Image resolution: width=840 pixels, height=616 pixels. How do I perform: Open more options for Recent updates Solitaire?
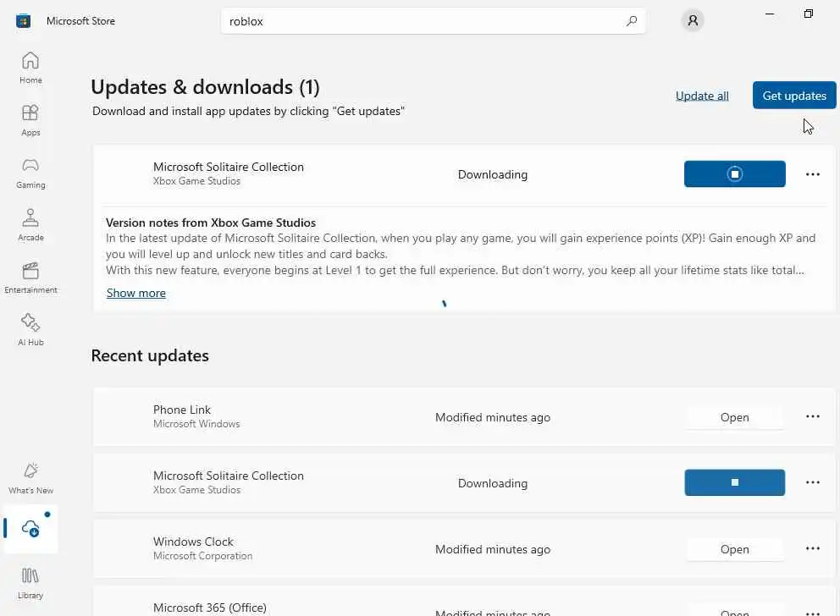click(x=813, y=482)
